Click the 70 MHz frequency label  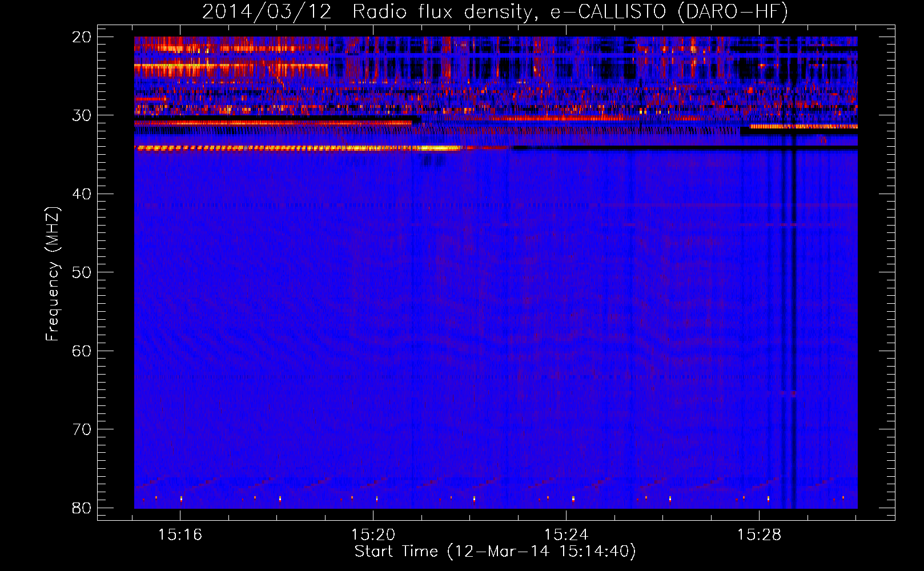[x=82, y=429]
